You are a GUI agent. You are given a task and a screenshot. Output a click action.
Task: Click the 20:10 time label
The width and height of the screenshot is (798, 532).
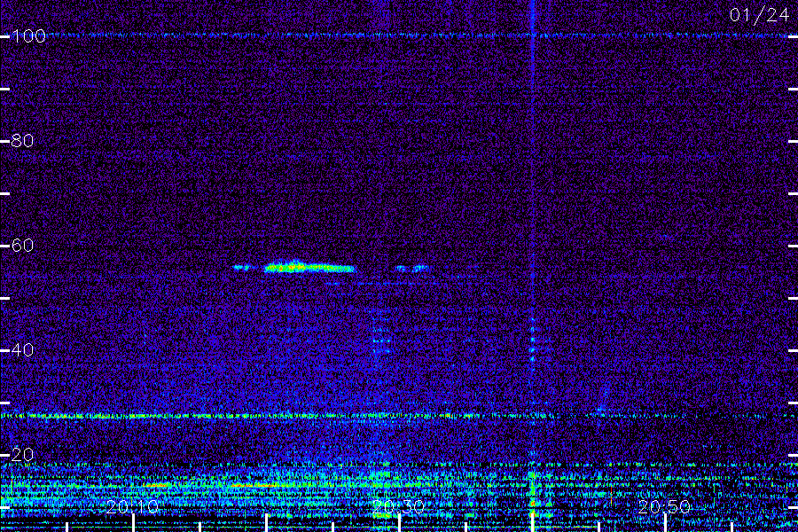tap(133, 506)
